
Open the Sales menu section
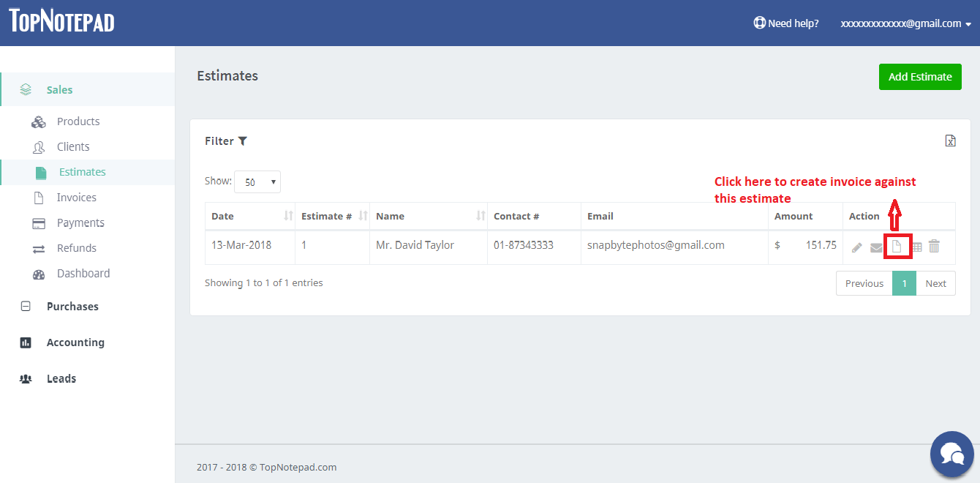[x=88, y=89]
